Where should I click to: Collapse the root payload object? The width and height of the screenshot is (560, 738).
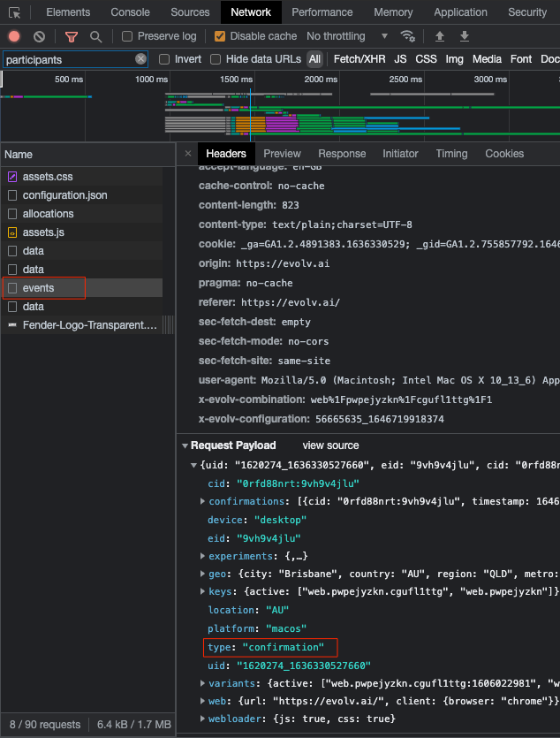[193, 466]
